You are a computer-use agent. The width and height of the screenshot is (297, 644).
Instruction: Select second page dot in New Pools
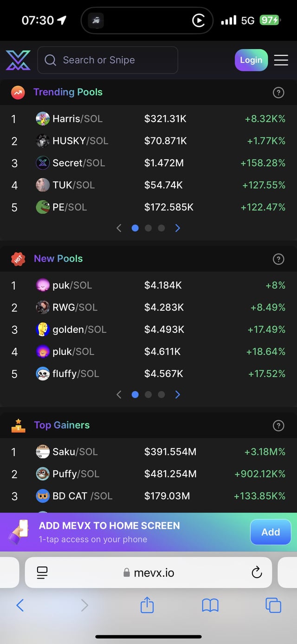click(148, 395)
